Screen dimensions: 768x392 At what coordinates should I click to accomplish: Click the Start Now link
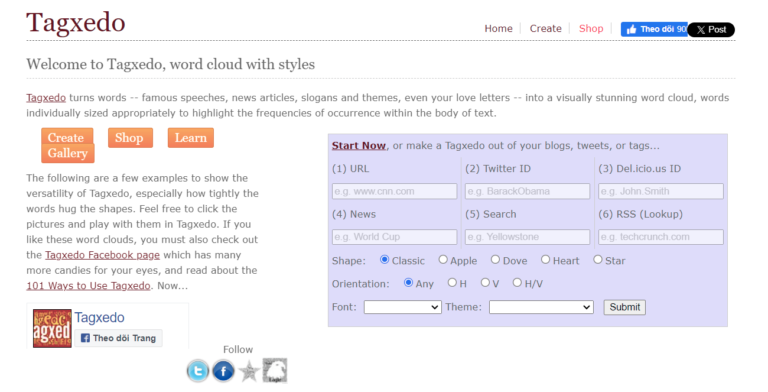click(359, 146)
